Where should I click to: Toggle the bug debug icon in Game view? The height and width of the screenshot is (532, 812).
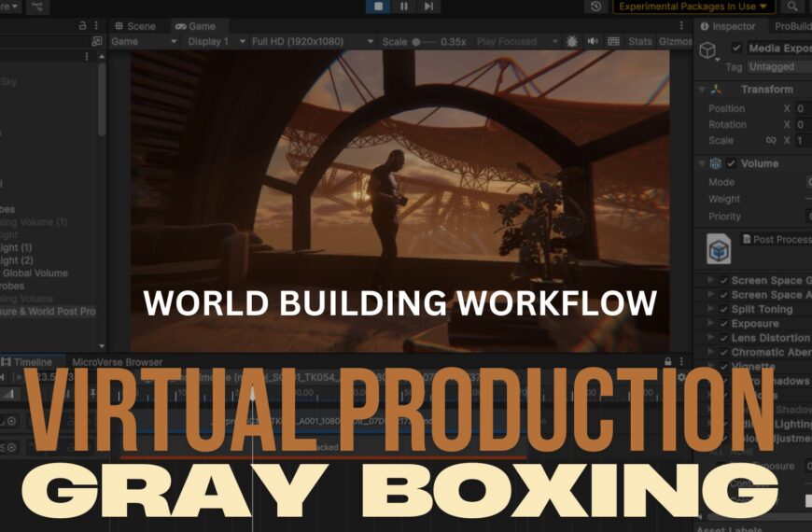click(x=571, y=42)
